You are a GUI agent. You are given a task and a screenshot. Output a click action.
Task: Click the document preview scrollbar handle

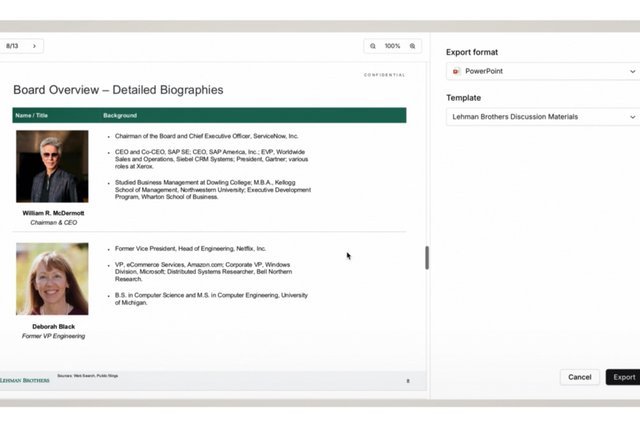point(427,257)
